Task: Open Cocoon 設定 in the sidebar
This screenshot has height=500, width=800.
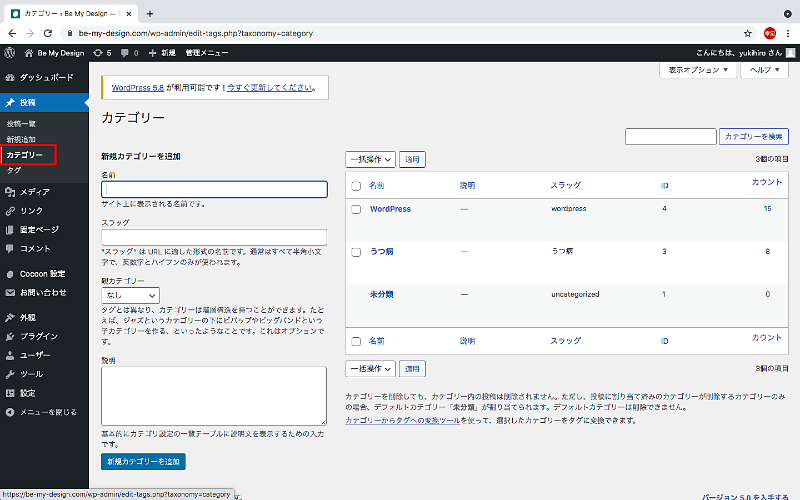Action: click(x=42, y=273)
